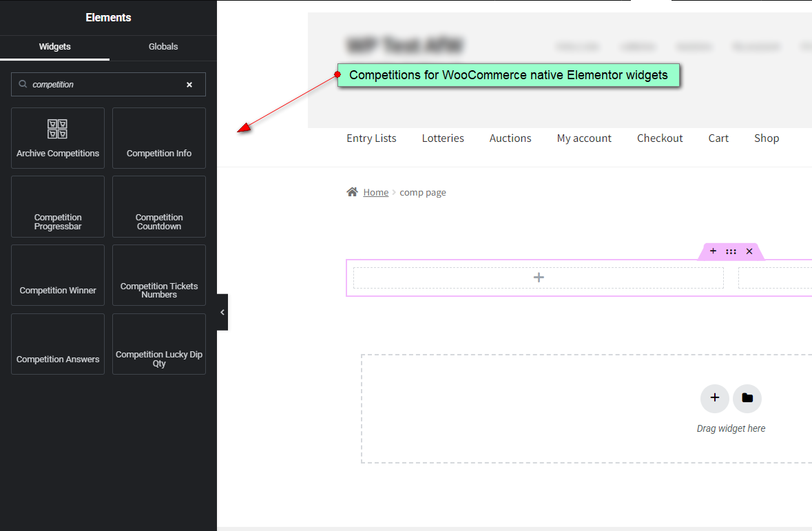Add the Competition Info widget
This screenshot has width=812, height=531.
tap(158, 138)
